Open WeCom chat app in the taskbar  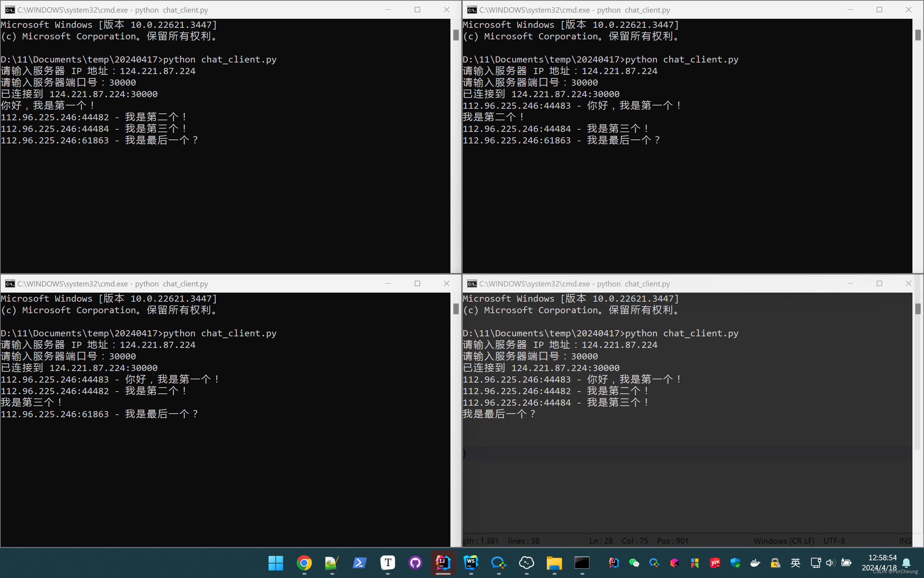pyautogui.click(x=499, y=563)
